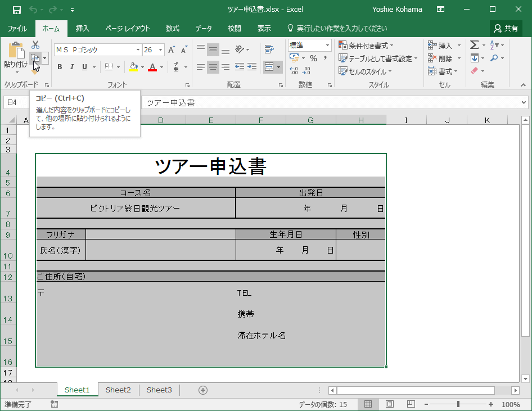This screenshot has height=411, width=532.
Task: Click the text orientation icon
Action: tap(240, 49)
